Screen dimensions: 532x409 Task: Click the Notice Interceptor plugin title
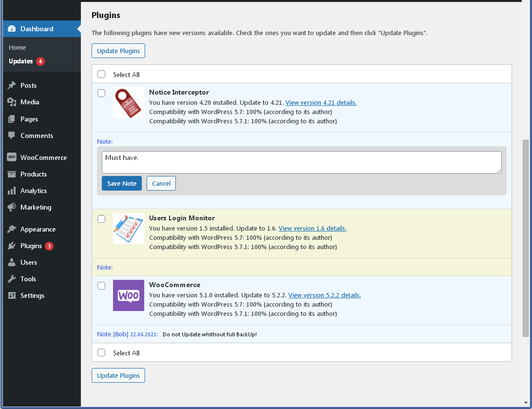click(x=179, y=92)
